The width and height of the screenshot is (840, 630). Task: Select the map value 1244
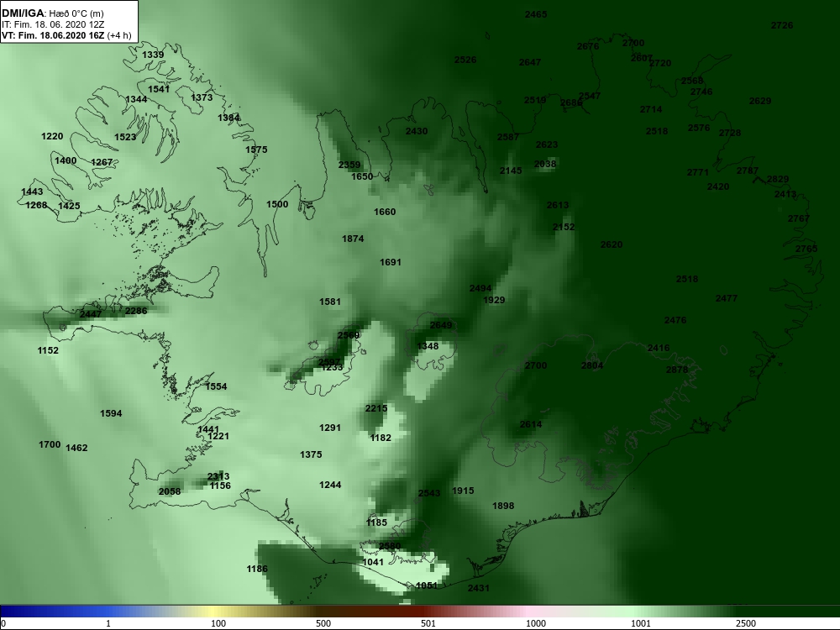[330, 485]
